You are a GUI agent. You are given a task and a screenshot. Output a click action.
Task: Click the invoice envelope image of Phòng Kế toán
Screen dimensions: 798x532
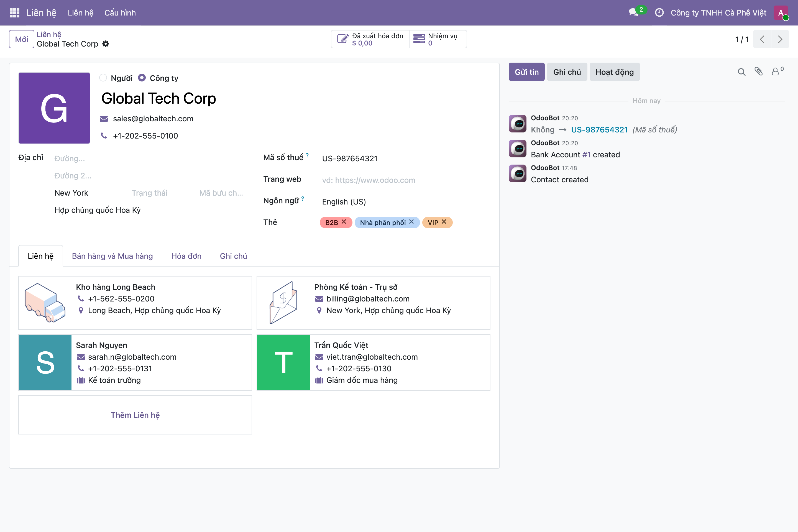point(283,303)
